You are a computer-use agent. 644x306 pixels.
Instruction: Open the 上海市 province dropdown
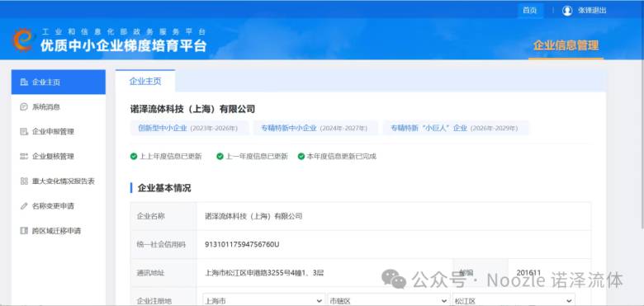[x=263, y=301]
